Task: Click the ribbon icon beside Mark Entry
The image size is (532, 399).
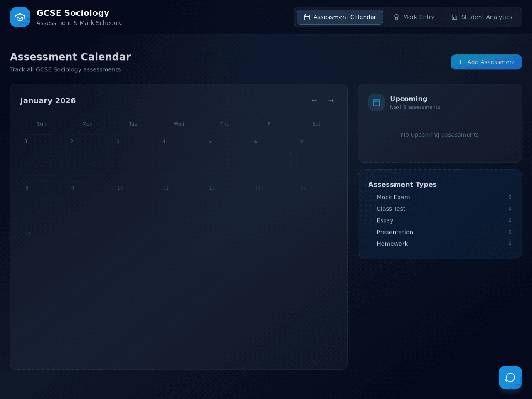Action: tap(397, 17)
